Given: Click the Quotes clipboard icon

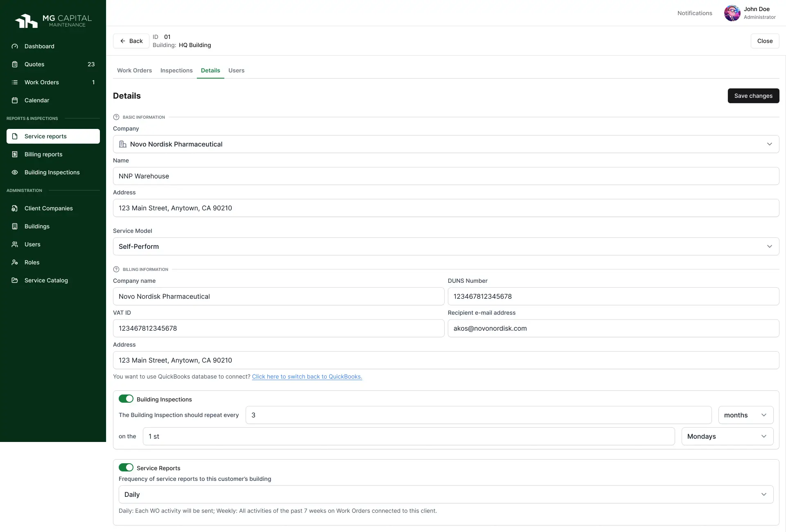Looking at the screenshot, I should coord(15,64).
